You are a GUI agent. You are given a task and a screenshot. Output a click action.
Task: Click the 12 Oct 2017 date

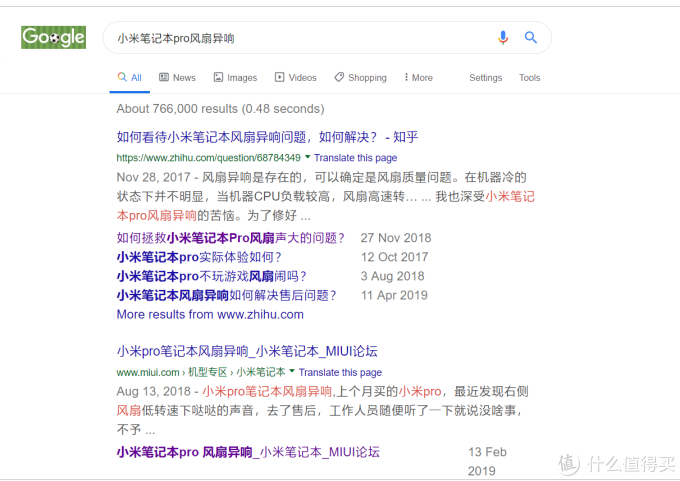point(395,257)
